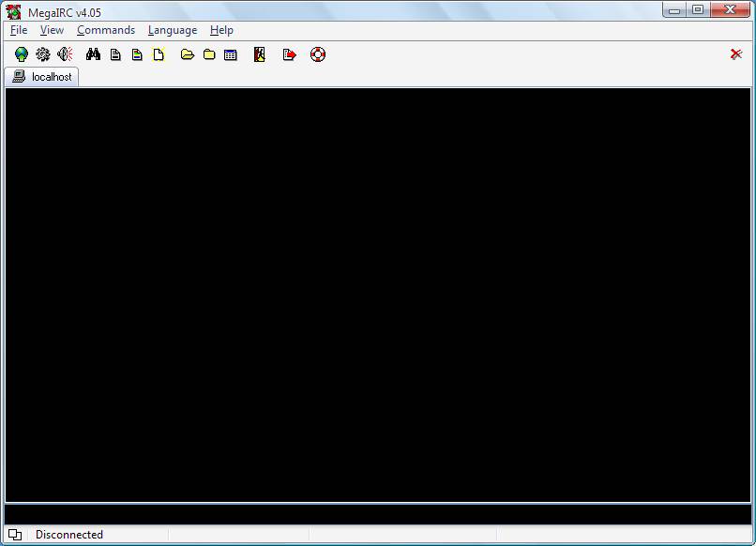Select the localhost tab
Viewport: 756px width, 546px height.
point(41,77)
